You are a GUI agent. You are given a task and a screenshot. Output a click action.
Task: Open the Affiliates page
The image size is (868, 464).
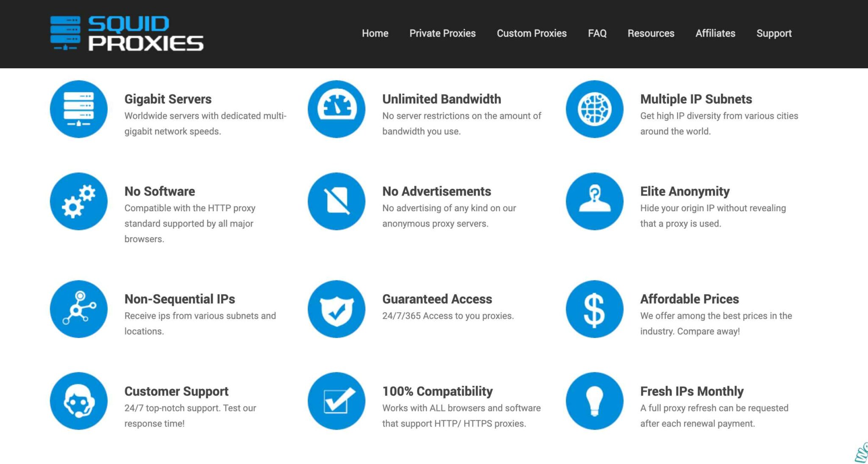(715, 33)
